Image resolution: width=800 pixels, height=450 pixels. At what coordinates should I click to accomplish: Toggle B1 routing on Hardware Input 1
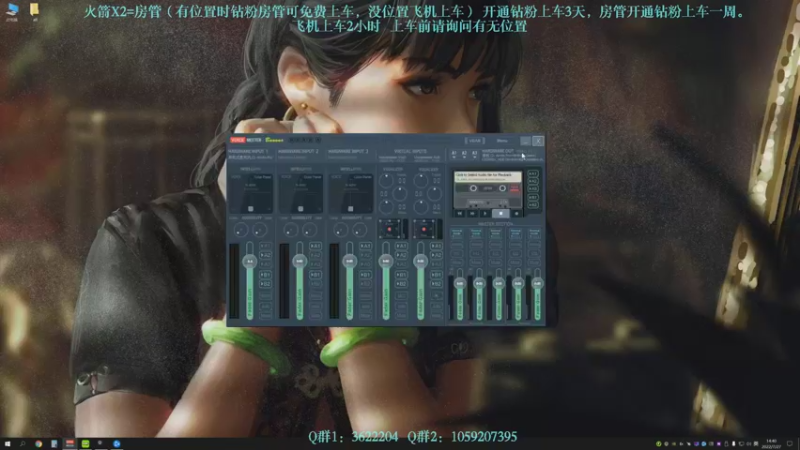pos(266,274)
